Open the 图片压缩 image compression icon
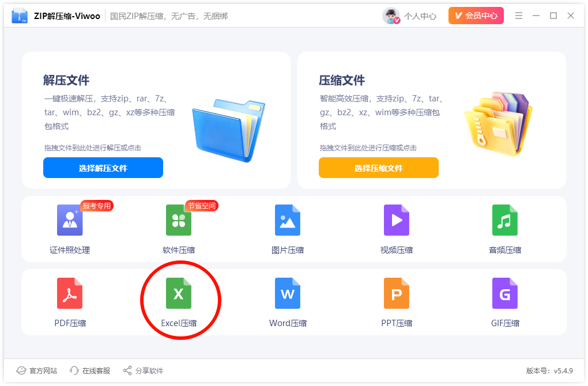588x386 pixels. 288,220
